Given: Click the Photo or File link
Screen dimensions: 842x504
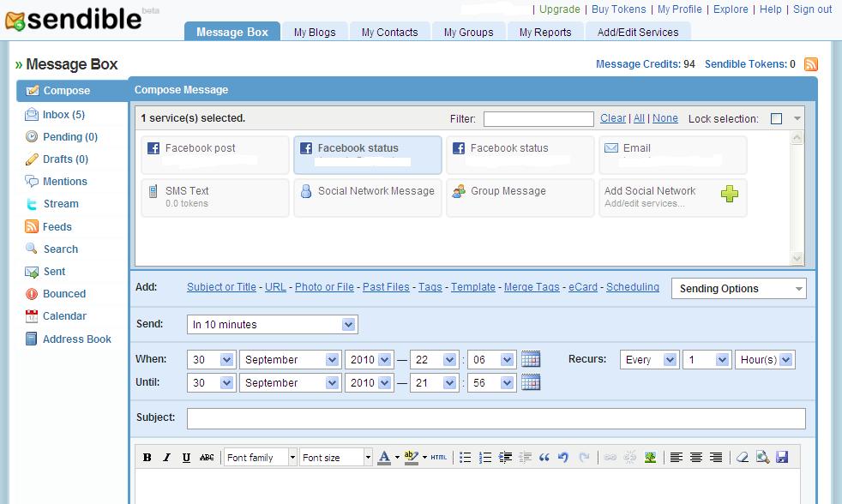Looking at the screenshot, I should pyautogui.click(x=324, y=287).
